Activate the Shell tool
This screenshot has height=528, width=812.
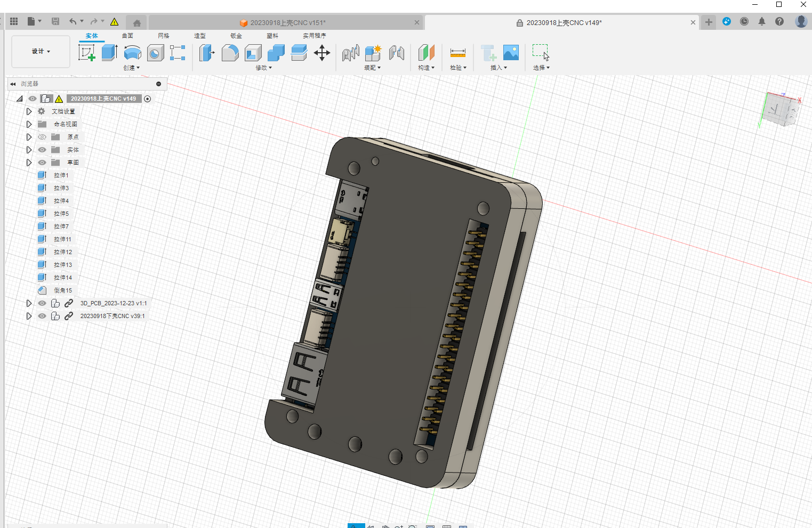coord(253,53)
